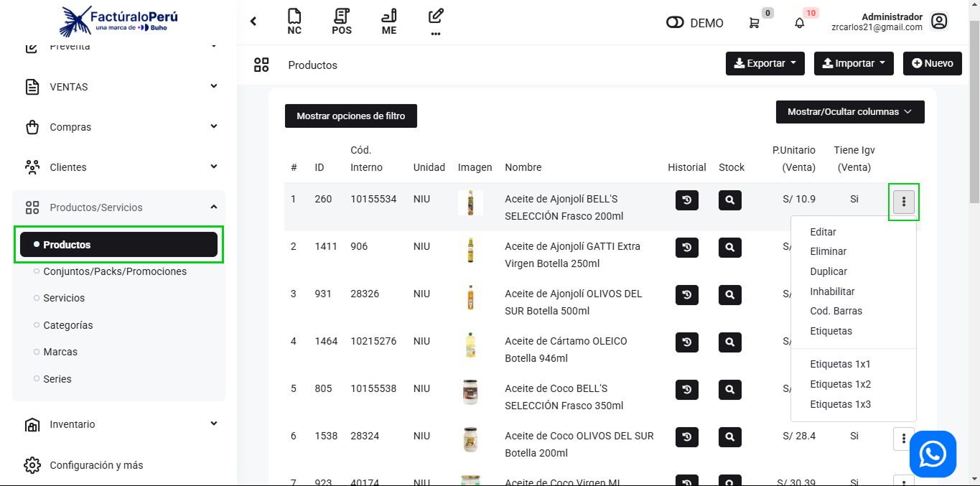This screenshot has width=980, height=486.
Task: Expand the Inventario sidebar section
Action: [119, 424]
